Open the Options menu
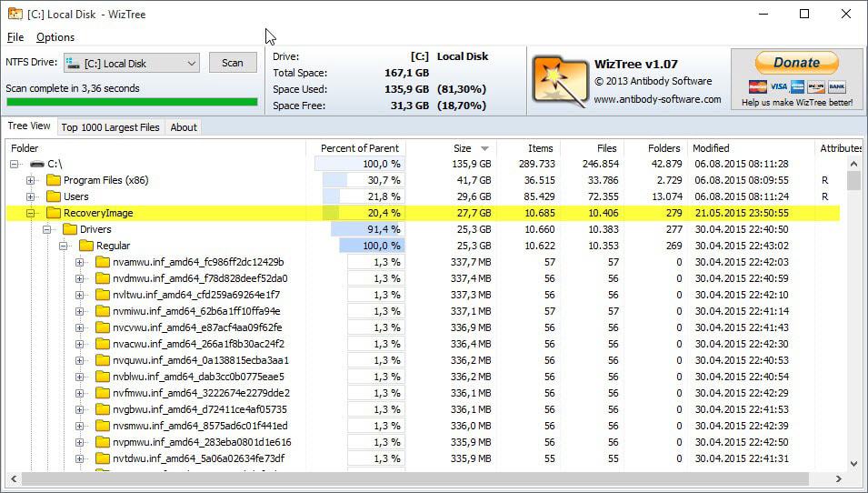 coord(55,37)
